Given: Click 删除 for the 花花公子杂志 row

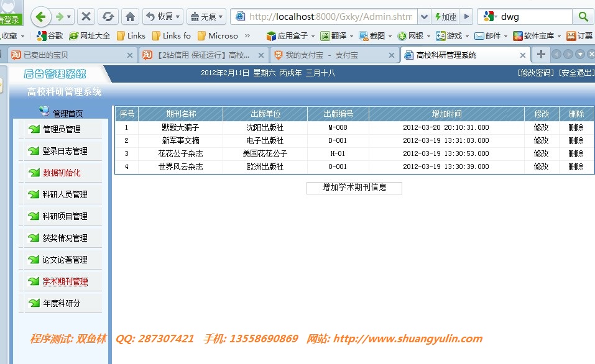Looking at the screenshot, I should point(576,153).
